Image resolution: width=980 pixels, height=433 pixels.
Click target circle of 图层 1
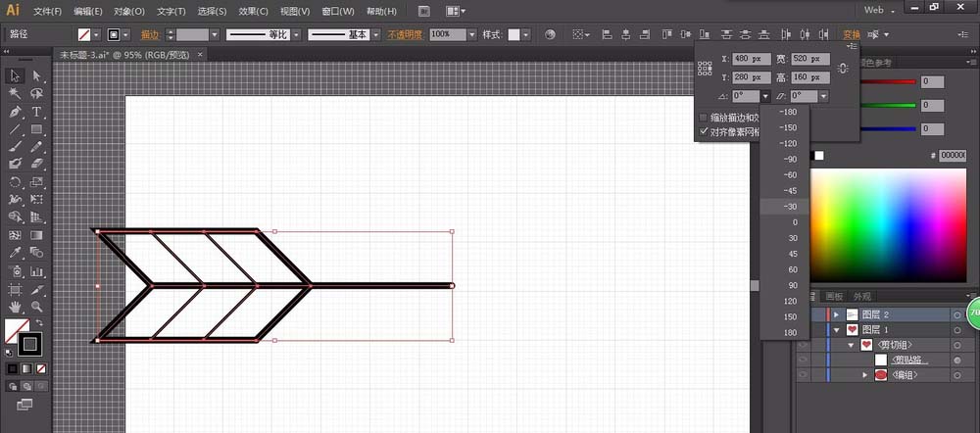point(956,330)
